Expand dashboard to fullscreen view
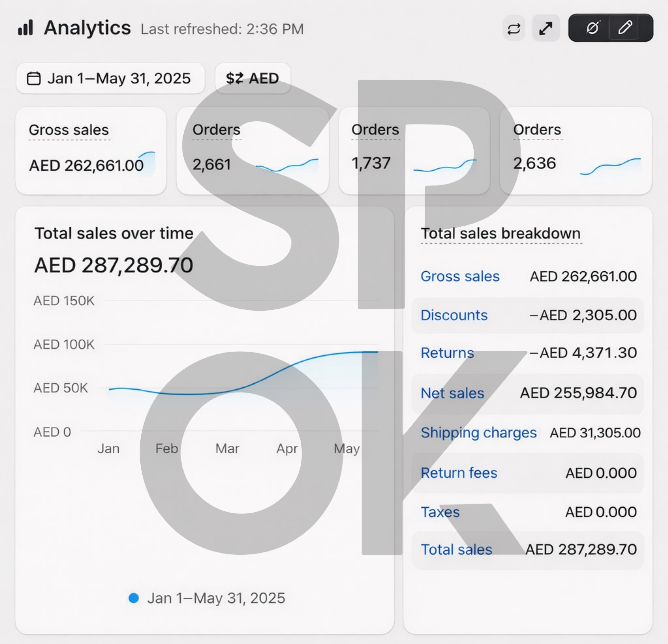Image resolution: width=668 pixels, height=644 pixels. pyautogui.click(x=546, y=29)
